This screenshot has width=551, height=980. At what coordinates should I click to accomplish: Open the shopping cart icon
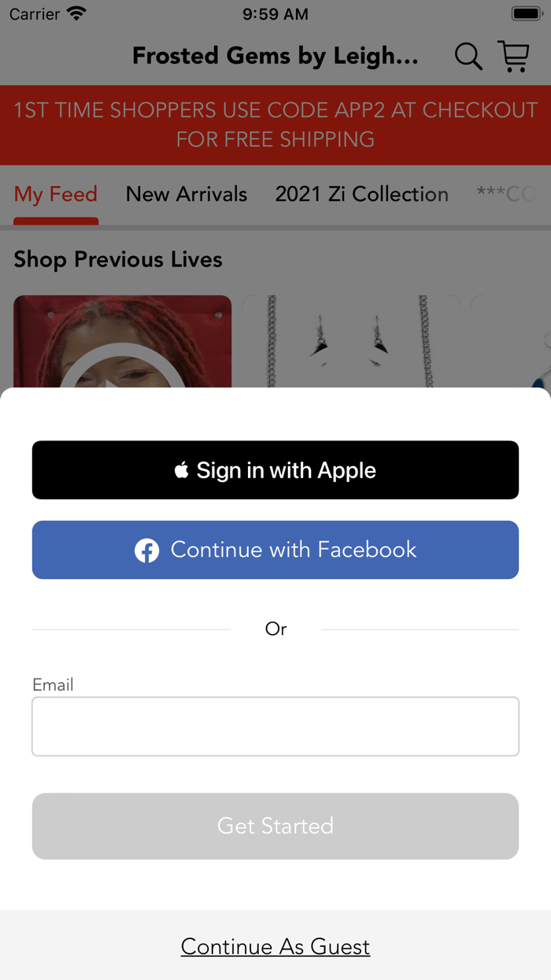point(514,57)
